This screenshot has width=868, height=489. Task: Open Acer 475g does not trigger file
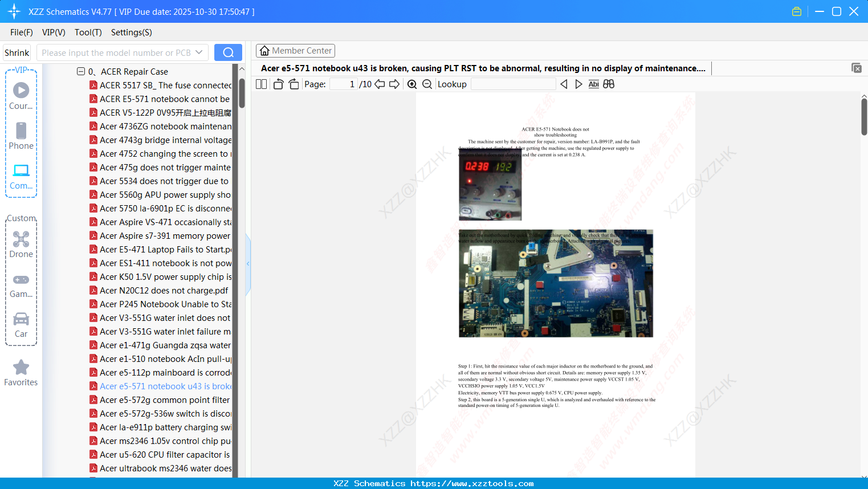pyautogui.click(x=160, y=167)
